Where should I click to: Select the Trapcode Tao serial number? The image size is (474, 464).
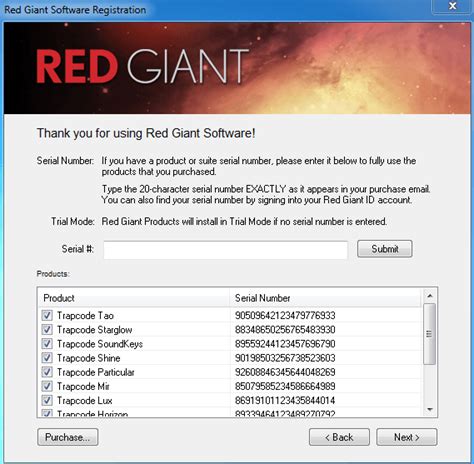coord(285,315)
